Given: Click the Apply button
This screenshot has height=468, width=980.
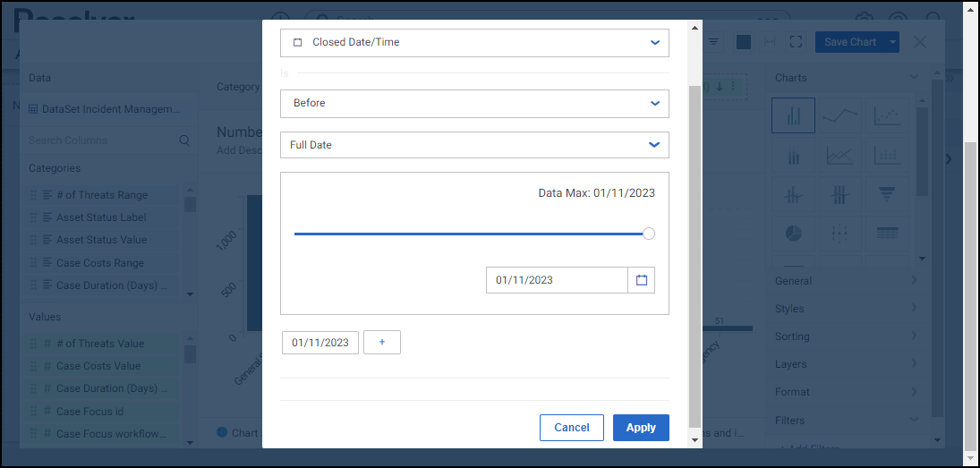Looking at the screenshot, I should coord(641,428).
